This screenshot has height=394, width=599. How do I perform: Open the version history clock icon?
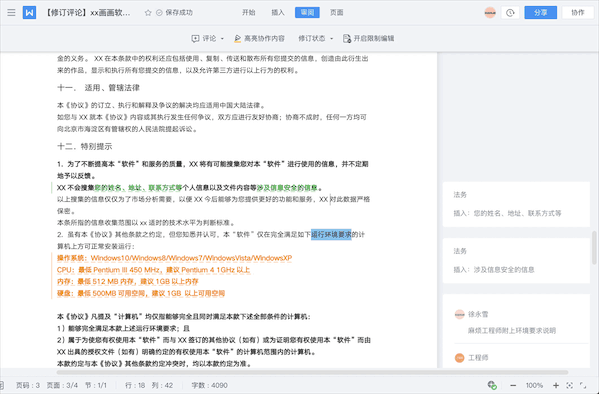[x=510, y=13]
